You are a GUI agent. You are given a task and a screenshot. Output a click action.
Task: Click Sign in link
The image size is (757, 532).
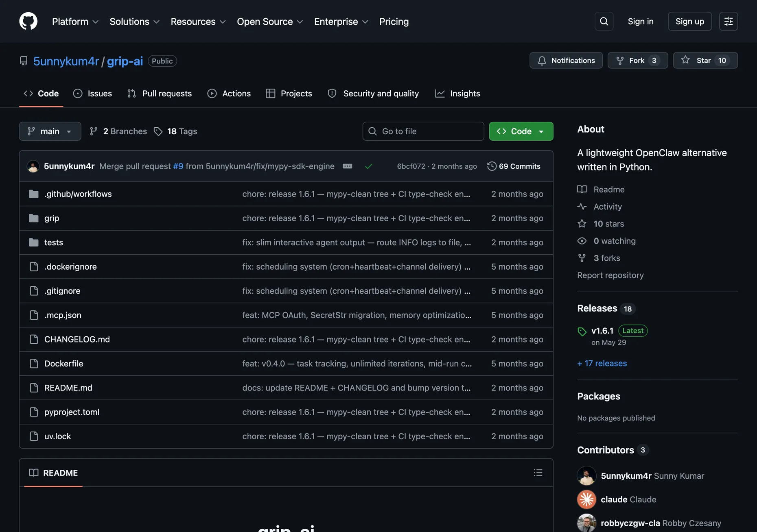(x=641, y=22)
